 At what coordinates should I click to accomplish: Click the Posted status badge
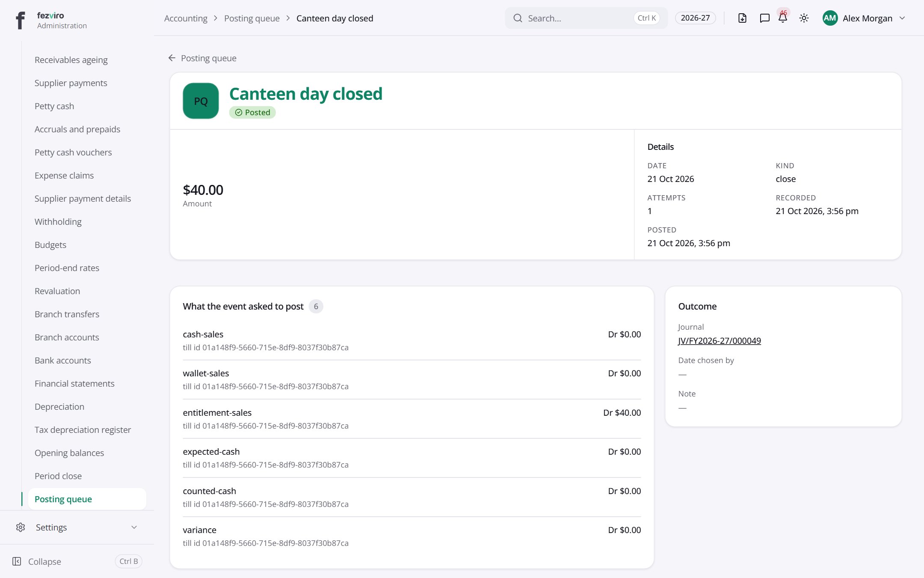click(252, 112)
